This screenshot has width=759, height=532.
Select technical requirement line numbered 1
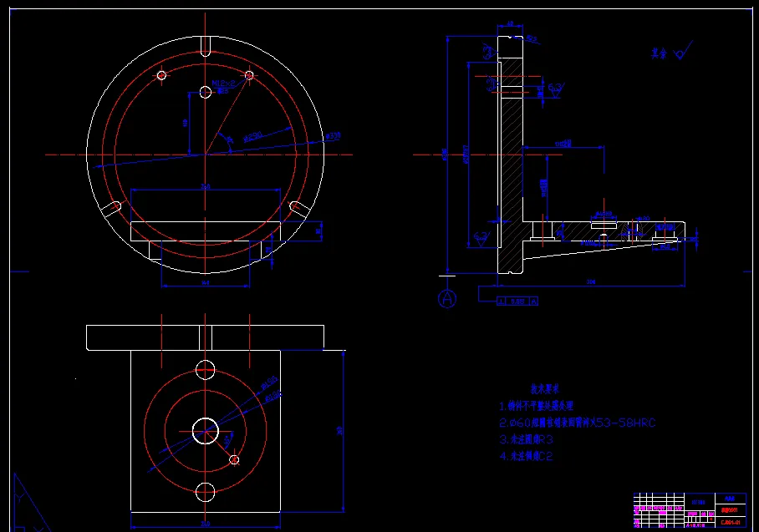click(537, 406)
